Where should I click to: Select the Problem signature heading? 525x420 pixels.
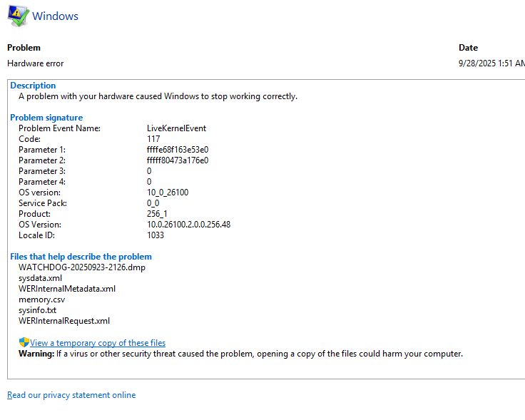pyautogui.click(x=46, y=118)
